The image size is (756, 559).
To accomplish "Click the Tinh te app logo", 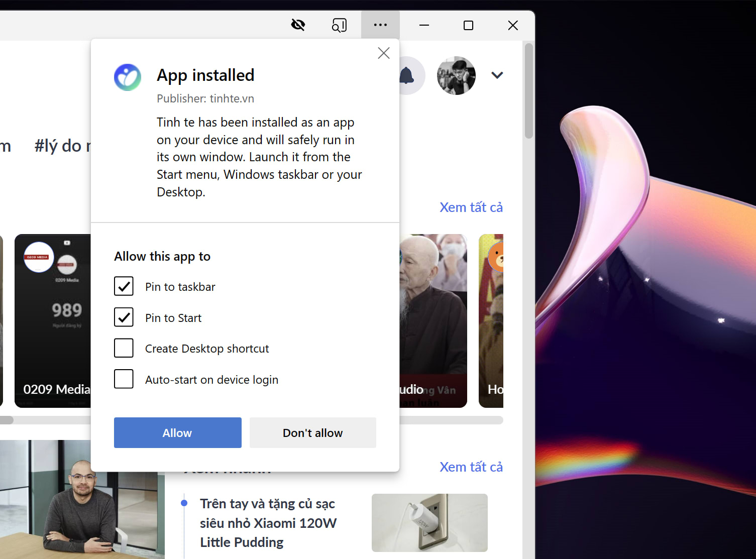I will click(x=128, y=77).
